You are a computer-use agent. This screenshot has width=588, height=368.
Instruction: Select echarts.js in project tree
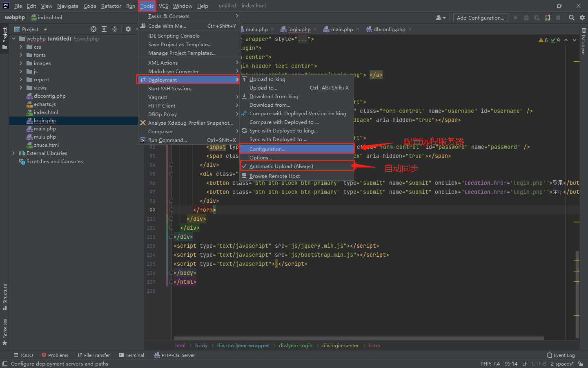(x=41, y=104)
